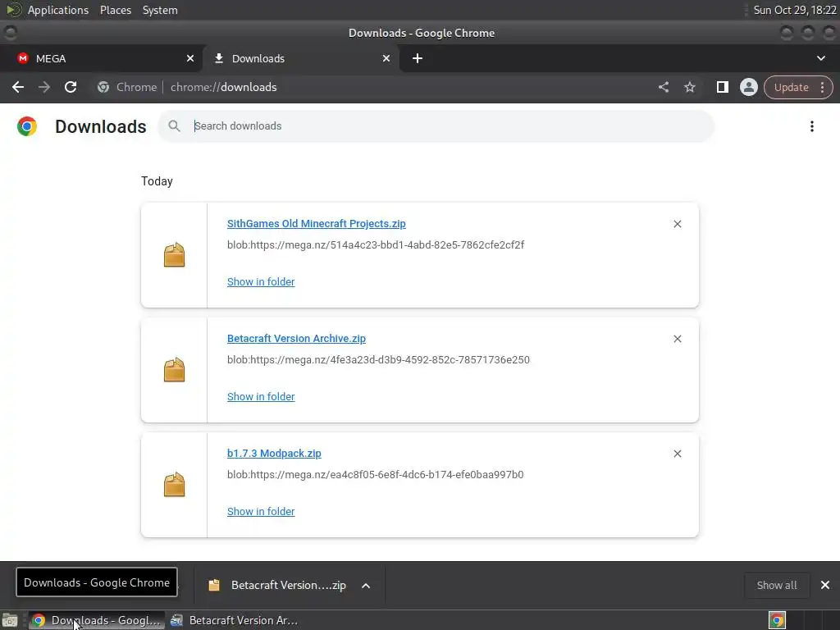Show SithGames Old Minecraft Projects.zip in folder
This screenshot has height=630, width=840.
click(x=261, y=282)
